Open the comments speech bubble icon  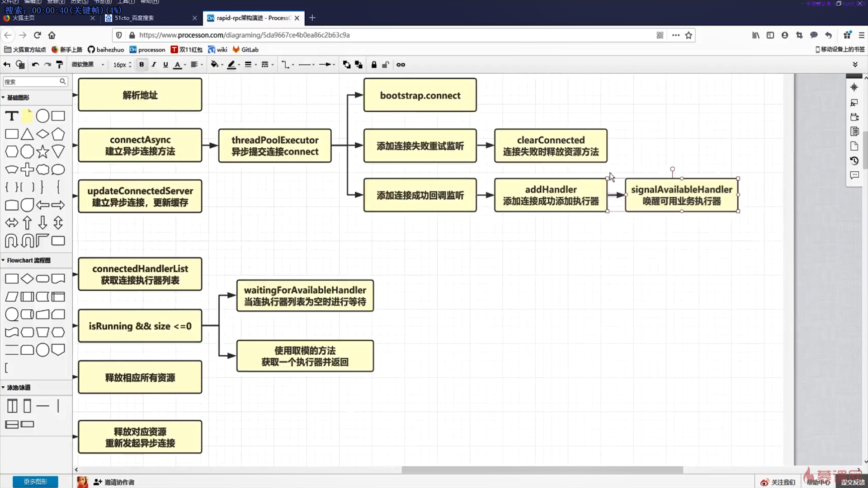pos(854,175)
